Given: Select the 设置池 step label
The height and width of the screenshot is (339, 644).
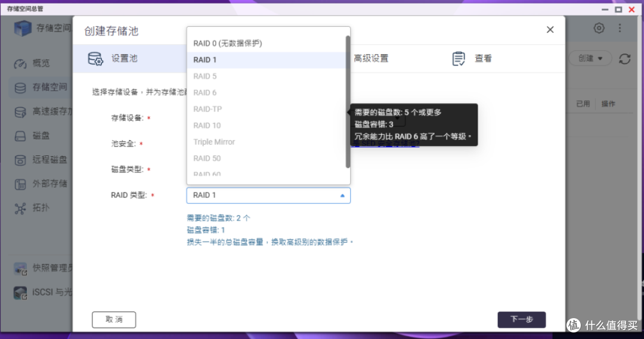Looking at the screenshot, I should click(124, 59).
